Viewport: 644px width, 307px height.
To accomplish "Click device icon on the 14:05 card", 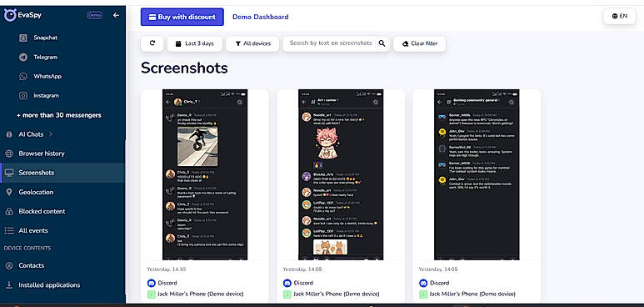I will point(423,294).
